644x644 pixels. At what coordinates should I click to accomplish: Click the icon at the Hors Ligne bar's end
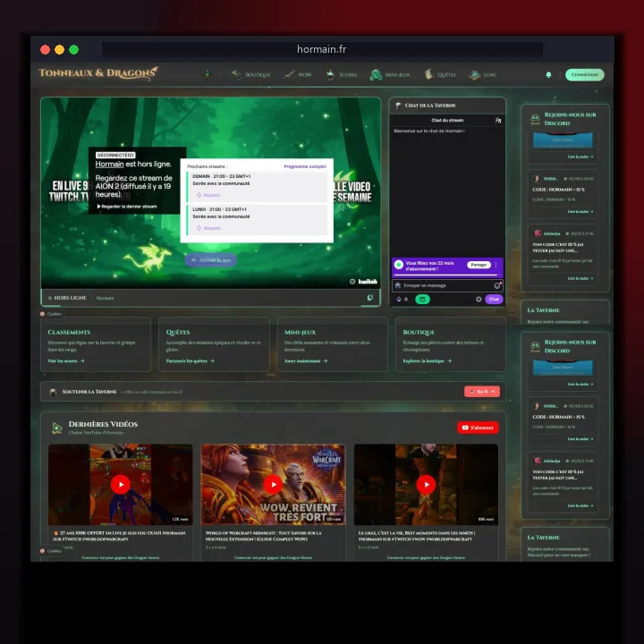pyautogui.click(x=370, y=297)
